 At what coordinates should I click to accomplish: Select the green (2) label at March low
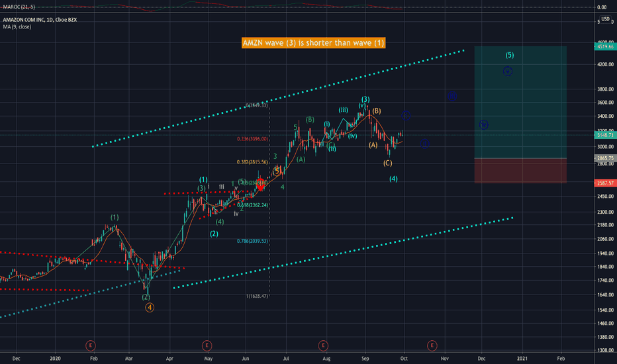pos(146,297)
